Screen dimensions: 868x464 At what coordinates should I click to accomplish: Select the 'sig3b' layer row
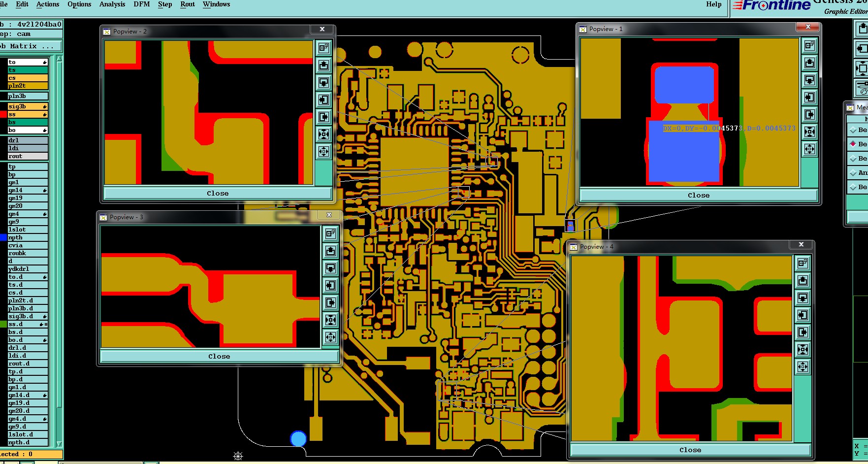28,106
